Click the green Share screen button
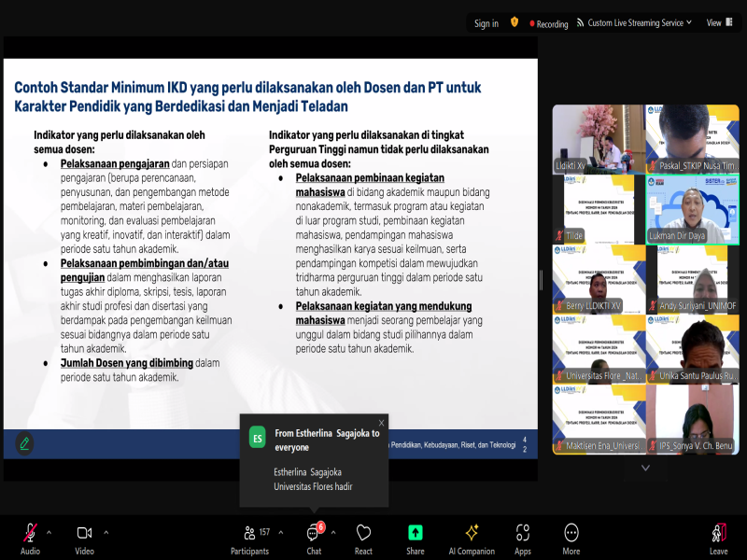Screen dimensions: 747x560 click(415, 539)
